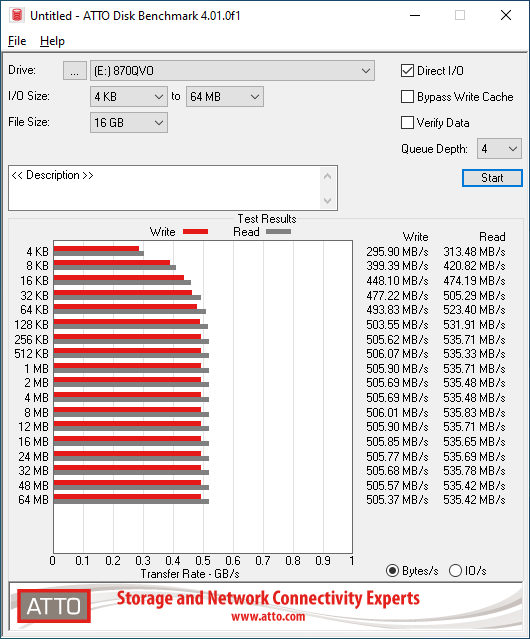Open the File Size dropdown (16 GB)
This screenshot has height=639, width=530.
[x=129, y=123]
